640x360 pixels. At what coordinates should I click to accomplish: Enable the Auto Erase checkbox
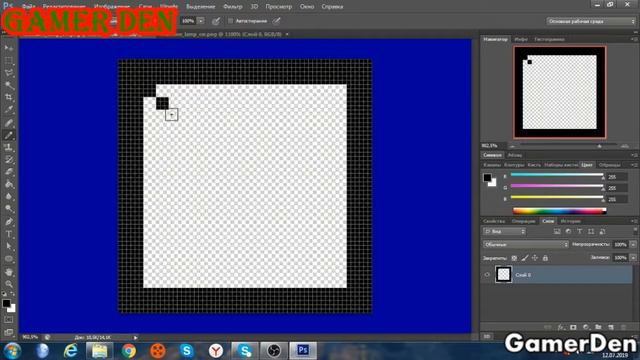(x=230, y=21)
